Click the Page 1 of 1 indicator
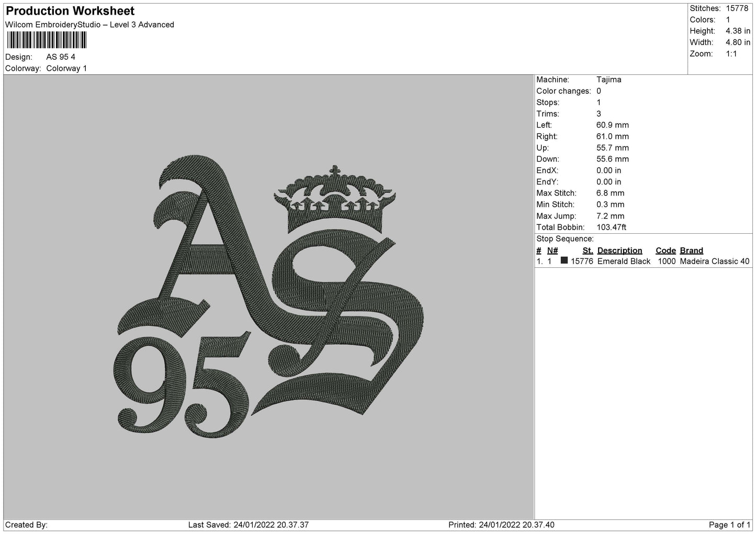This screenshot has height=534, width=756. [729, 525]
